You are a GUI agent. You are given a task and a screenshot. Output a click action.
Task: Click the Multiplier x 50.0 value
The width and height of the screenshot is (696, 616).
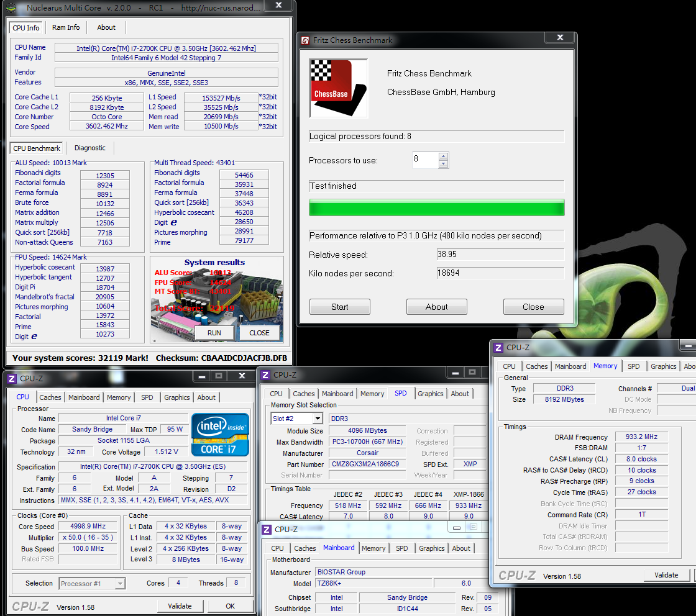pos(88,538)
